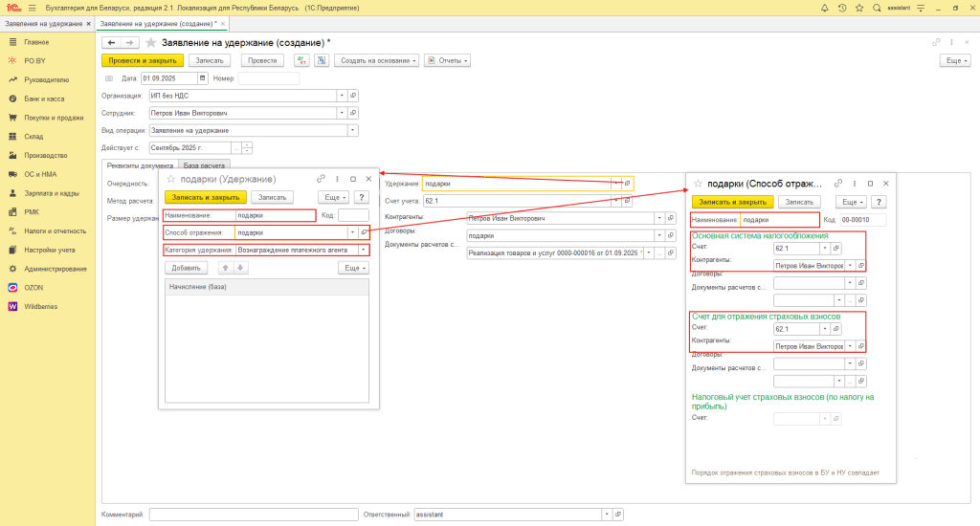Image resolution: width=980 pixels, height=526 pixels.
Task: Click the Комментарий input field
Action: click(x=254, y=515)
